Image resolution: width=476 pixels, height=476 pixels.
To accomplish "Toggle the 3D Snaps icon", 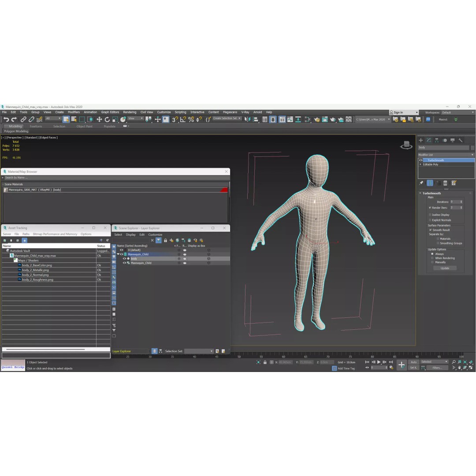I will pos(175,119).
